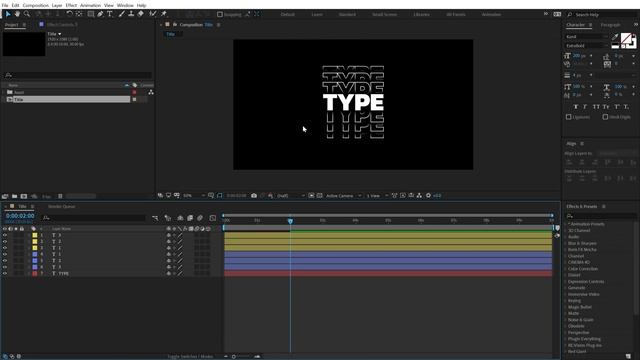Hide layer 1 using its eye icon
The image size is (640, 360).
[5, 235]
